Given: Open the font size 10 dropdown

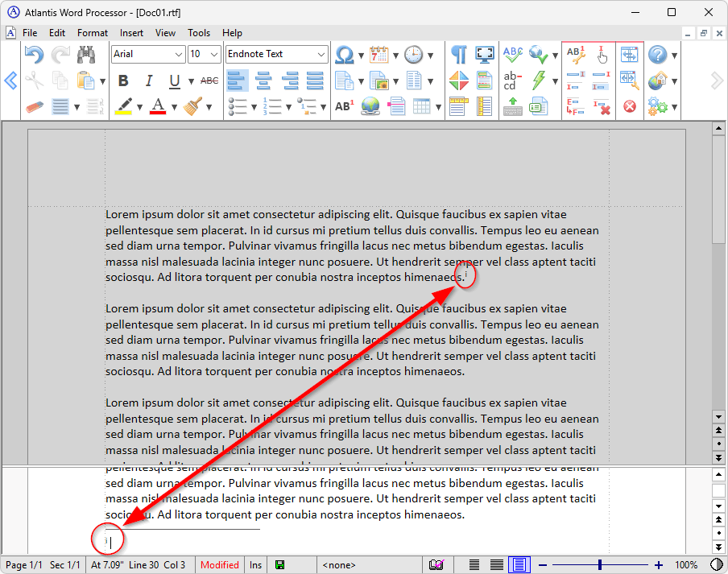Looking at the screenshot, I should point(214,54).
